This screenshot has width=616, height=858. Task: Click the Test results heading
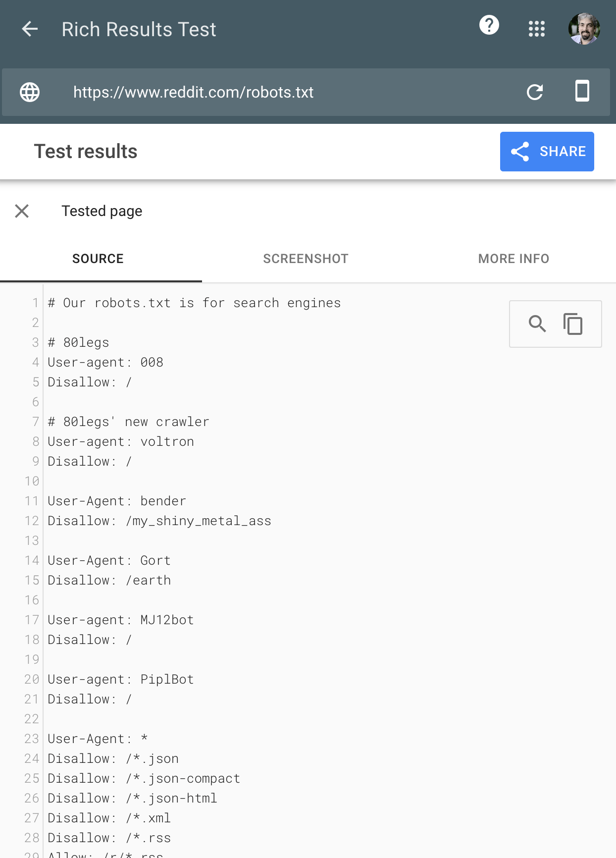pos(85,152)
